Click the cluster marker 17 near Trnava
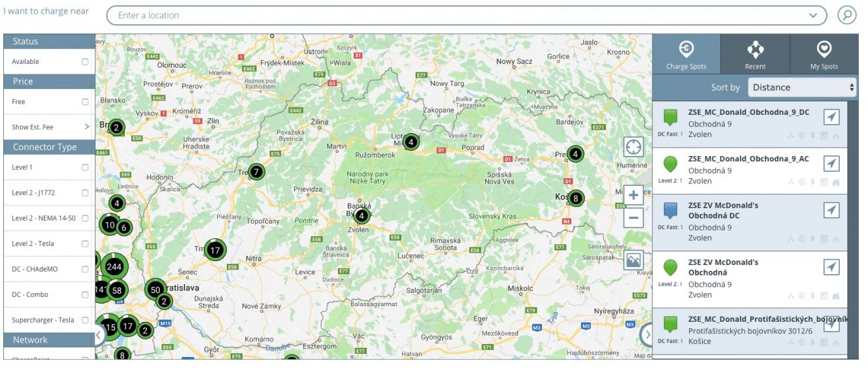Image resolution: width=868 pixels, height=376 pixels. click(x=215, y=249)
